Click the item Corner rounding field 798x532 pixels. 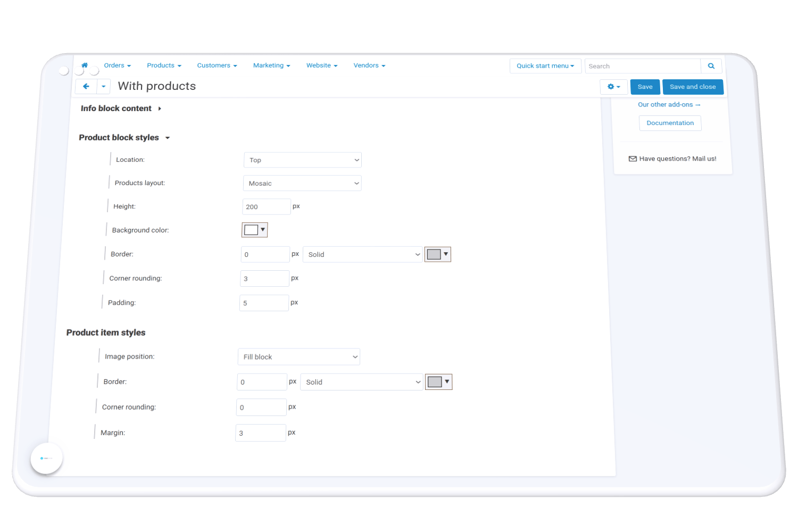[x=261, y=407]
